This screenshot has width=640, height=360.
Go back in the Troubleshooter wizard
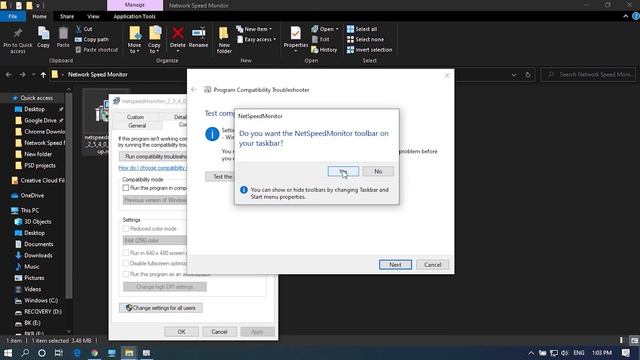tap(194, 90)
